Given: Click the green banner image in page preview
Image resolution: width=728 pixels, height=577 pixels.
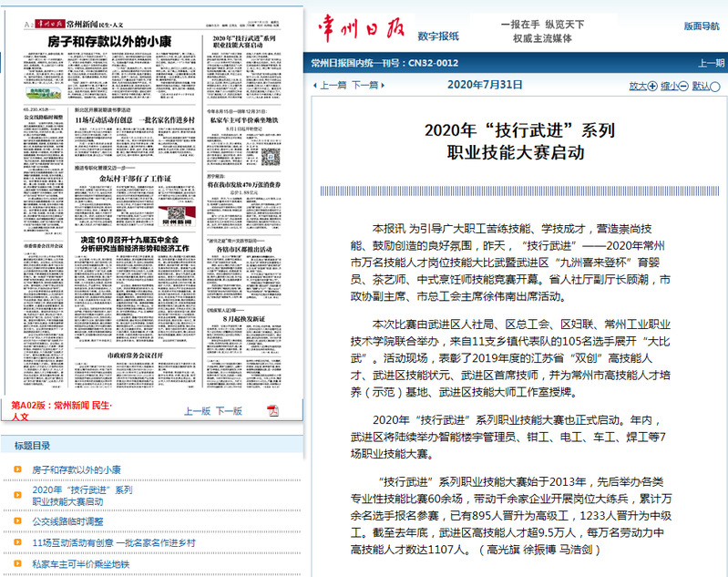Looking at the screenshot, I should 43,93.
